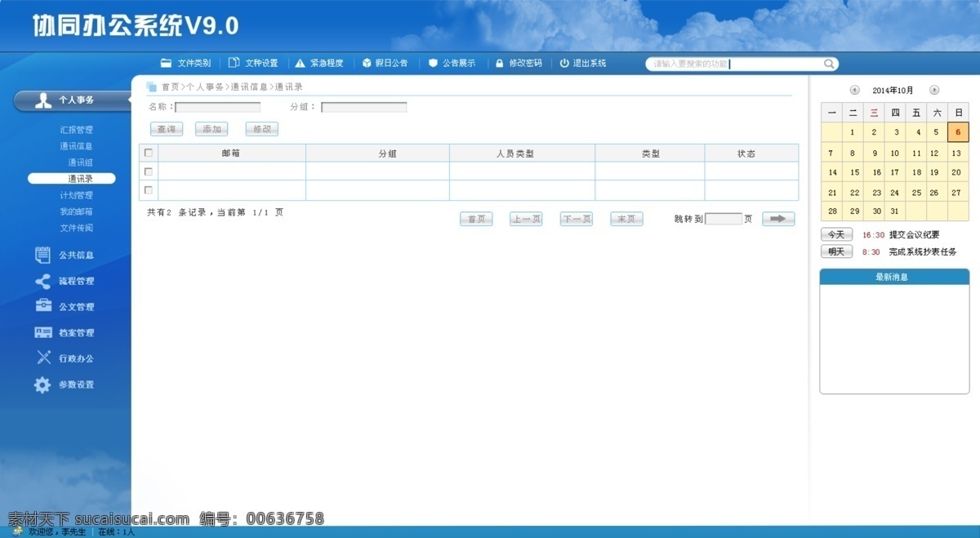Open the 档案管理 card section
Screen dimensions: 980x538
tap(65, 333)
